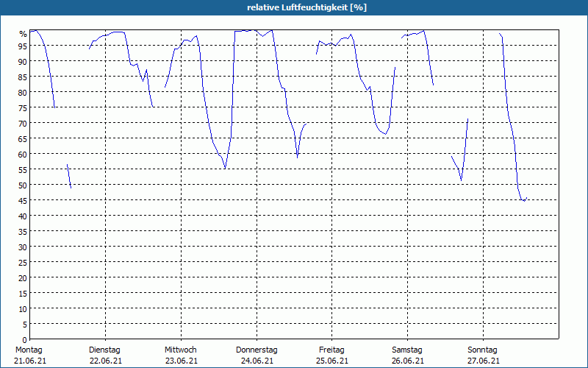Click the chart title "relative Luftfeuchtigkeit [%]"
Viewport: 588px width, 368px height.
click(x=306, y=7)
